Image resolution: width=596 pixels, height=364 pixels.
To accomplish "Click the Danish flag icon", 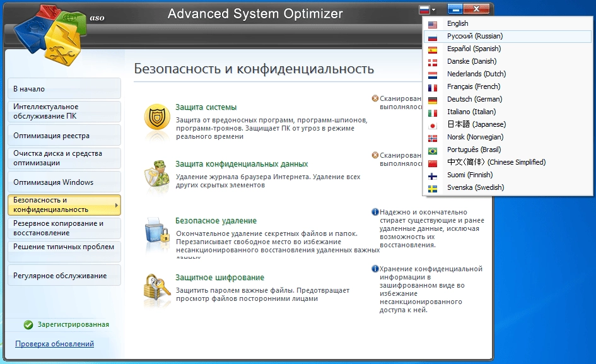I will tap(433, 62).
